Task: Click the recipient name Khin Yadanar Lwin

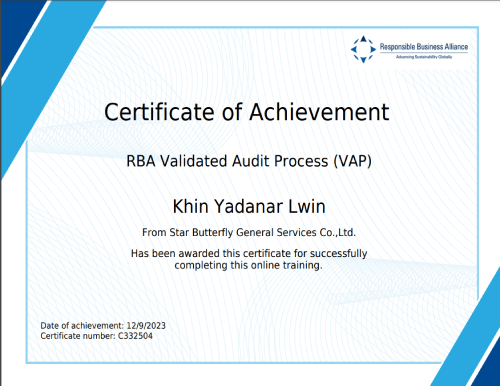Action: coord(249,206)
